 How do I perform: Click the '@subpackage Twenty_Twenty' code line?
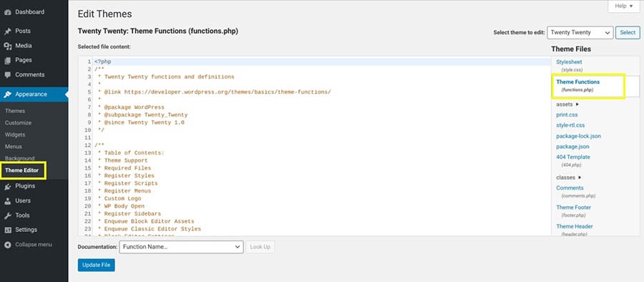click(x=142, y=115)
